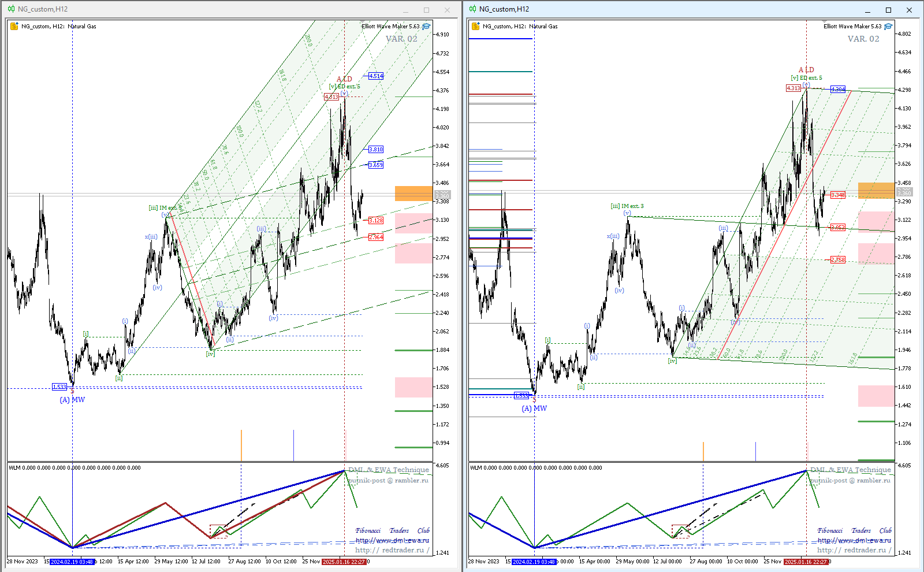Image resolution: width=924 pixels, height=572 pixels.
Task: Click the red 3.128 price label
Action: 376,221
